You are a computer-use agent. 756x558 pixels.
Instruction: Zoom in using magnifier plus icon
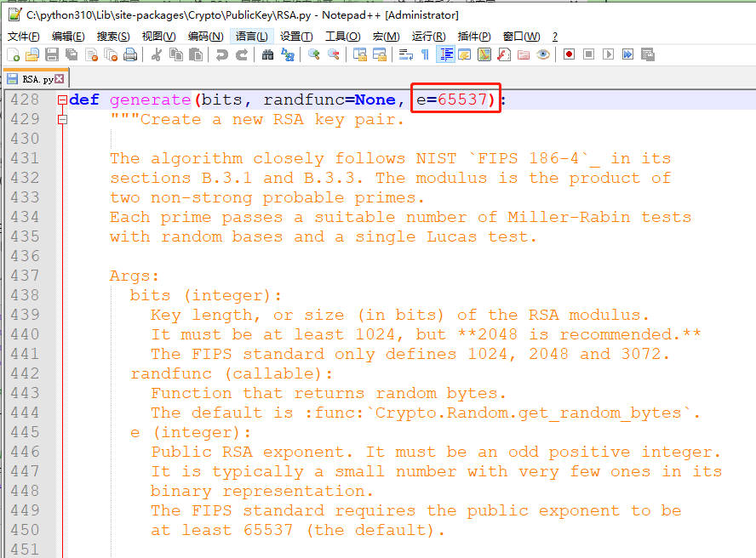[314, 55]
